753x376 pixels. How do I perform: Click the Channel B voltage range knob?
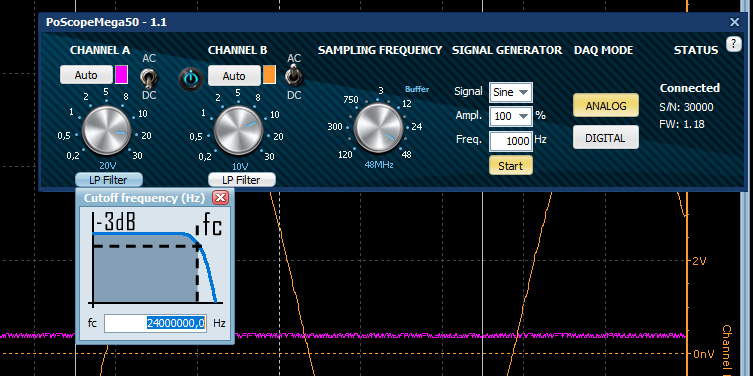[x=238, y=131]
